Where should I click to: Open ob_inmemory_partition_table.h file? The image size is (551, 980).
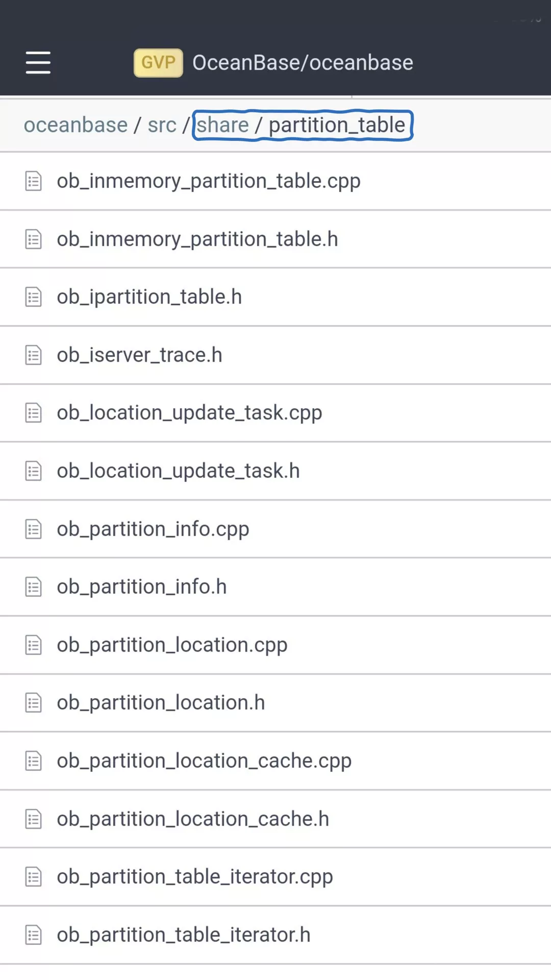coord(197,239)
